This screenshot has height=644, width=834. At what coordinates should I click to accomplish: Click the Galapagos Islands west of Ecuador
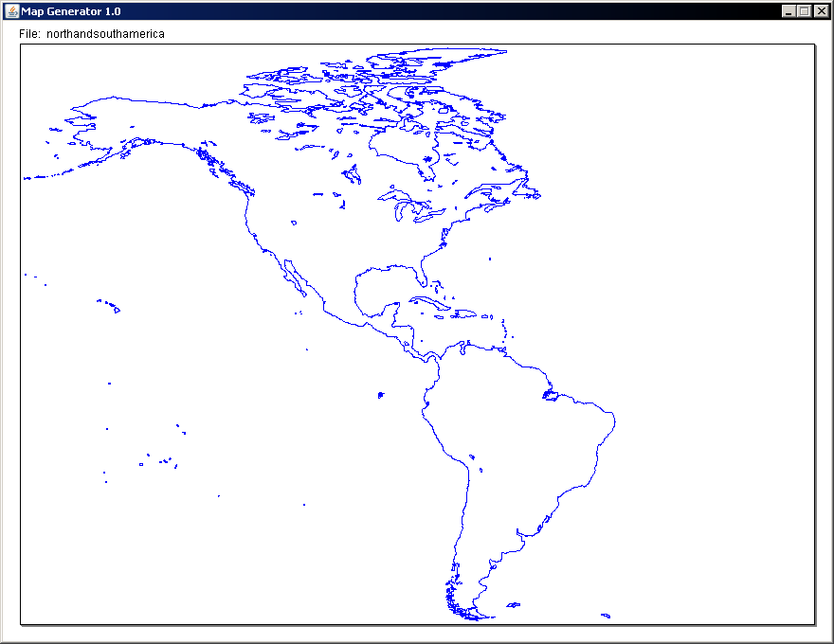click(379, 394)
